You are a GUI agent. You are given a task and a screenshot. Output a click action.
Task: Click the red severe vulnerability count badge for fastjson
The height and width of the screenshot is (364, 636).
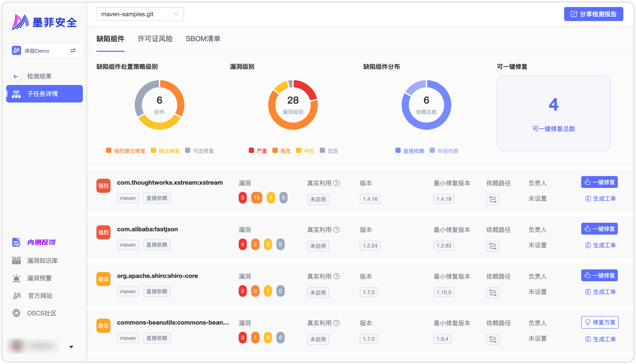242,244
